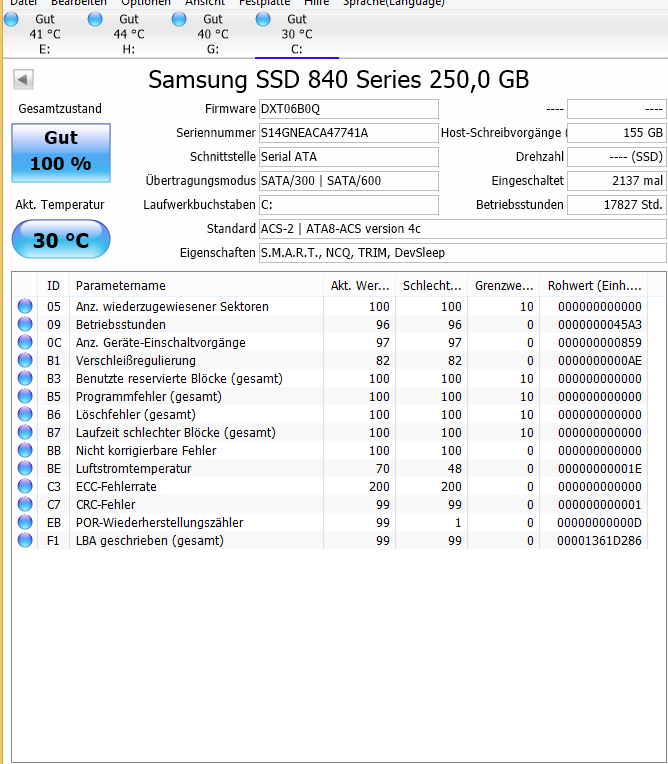Viewport: 668px width, 764px height.
Task: Click the Akt. Wer... column header
Action: [x=360, y=286]
